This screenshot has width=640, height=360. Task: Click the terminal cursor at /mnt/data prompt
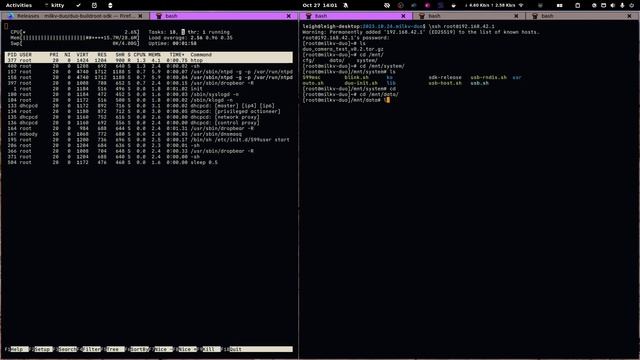click(x=388, y=100)
